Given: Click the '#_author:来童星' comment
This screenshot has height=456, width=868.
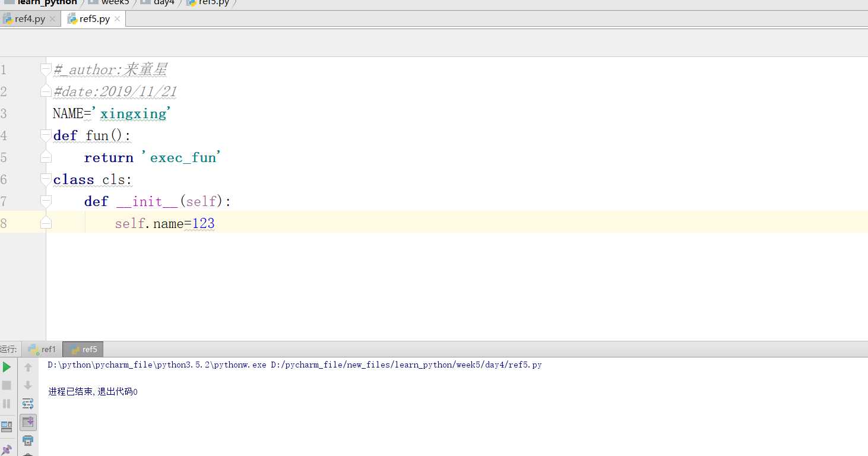Looking at the screenshot, I should [110, 69].
